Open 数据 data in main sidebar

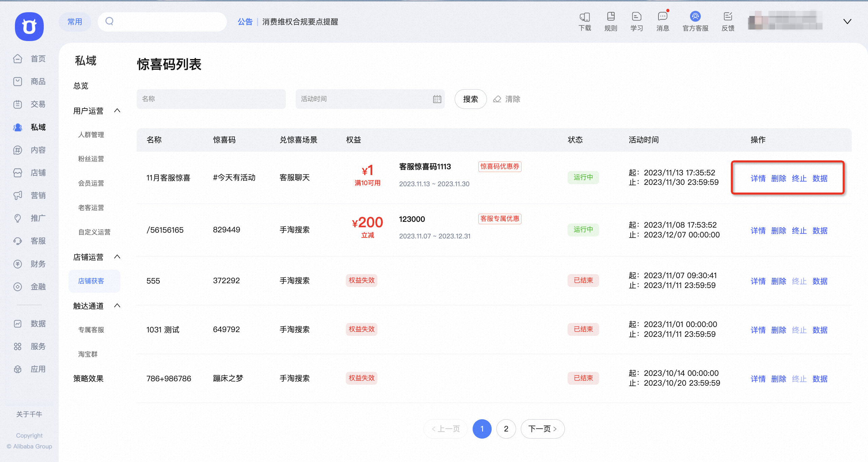click(29, 324)
